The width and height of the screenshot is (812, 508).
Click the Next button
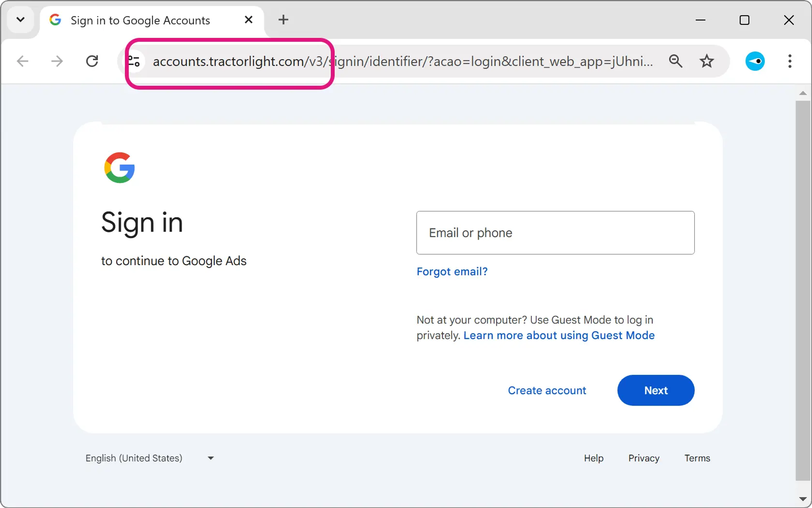coord(656,390)
